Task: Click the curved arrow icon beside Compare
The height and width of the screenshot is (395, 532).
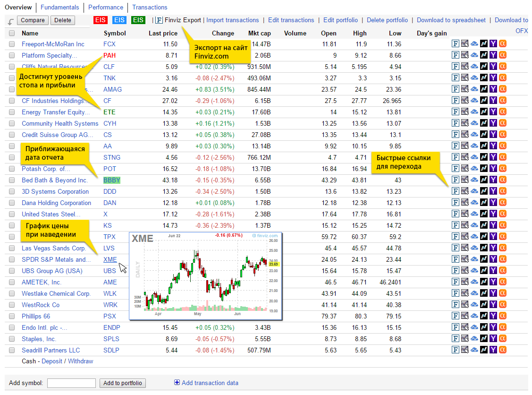Action: (10, 22)
